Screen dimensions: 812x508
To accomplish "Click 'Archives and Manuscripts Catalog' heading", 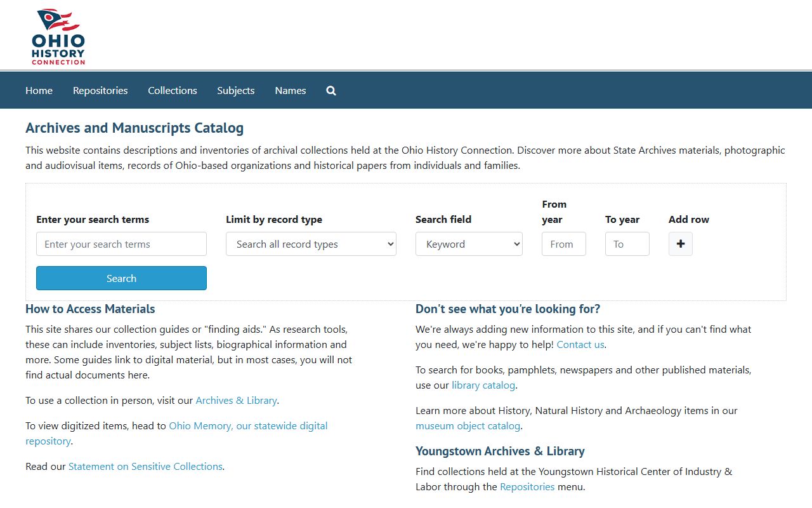I will tap(134, 128).
